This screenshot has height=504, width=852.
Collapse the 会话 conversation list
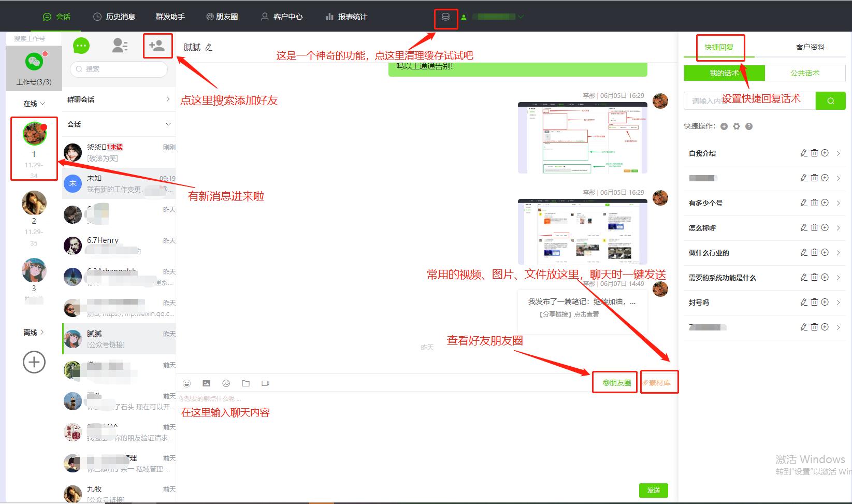[168, 124]
